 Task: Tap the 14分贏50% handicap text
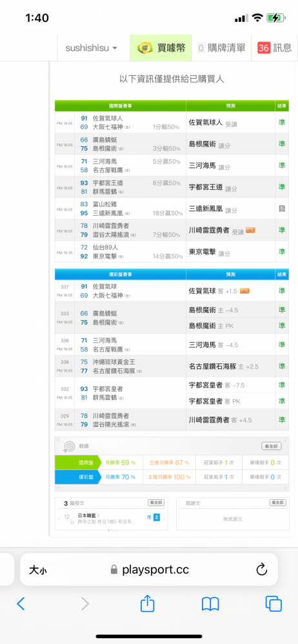point(168,256)
